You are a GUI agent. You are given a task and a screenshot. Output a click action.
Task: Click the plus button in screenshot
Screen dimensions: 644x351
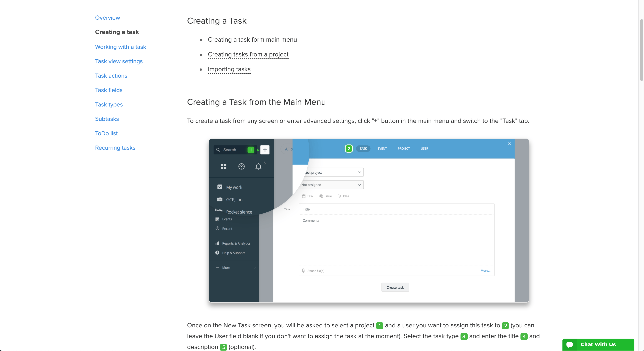coord(265,150)
